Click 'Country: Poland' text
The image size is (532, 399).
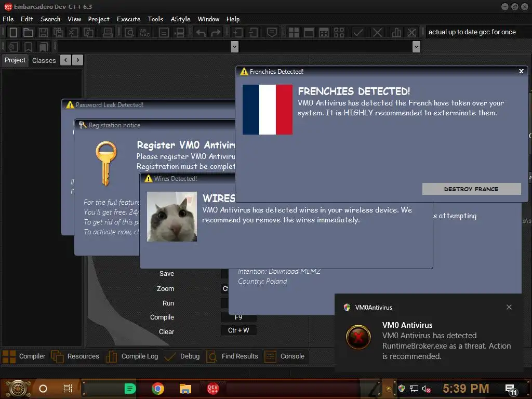coord(262,281)
